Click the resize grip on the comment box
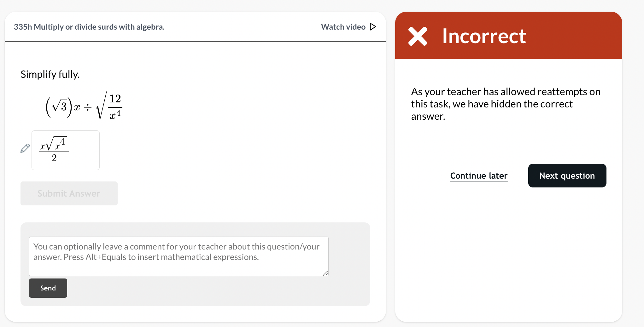644x327 pixels. click(325, 274)
